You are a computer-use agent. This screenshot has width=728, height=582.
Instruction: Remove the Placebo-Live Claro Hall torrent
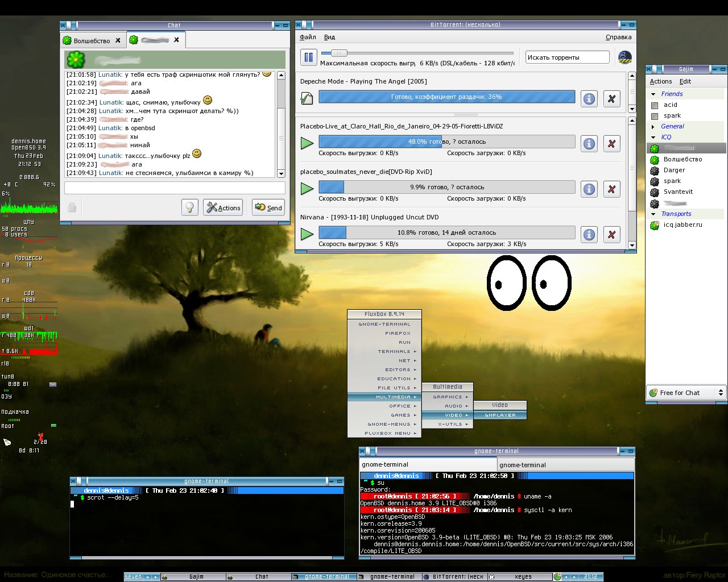coord(611,144)
